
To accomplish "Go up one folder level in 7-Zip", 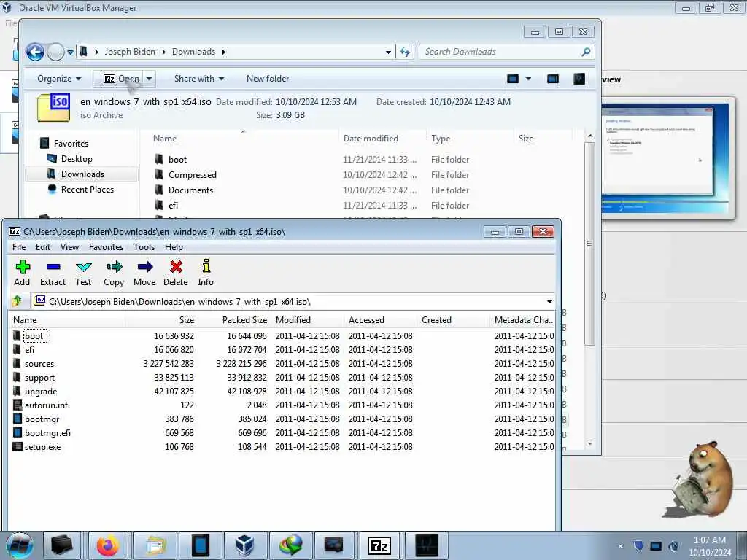I will pyautogui.click(x=18, y=301).
